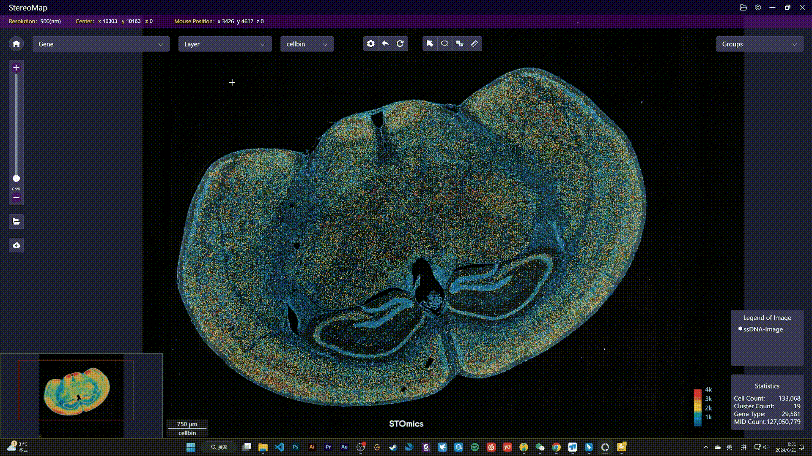
Task: Click the zoom in plus button
Action: coord(16,68)
